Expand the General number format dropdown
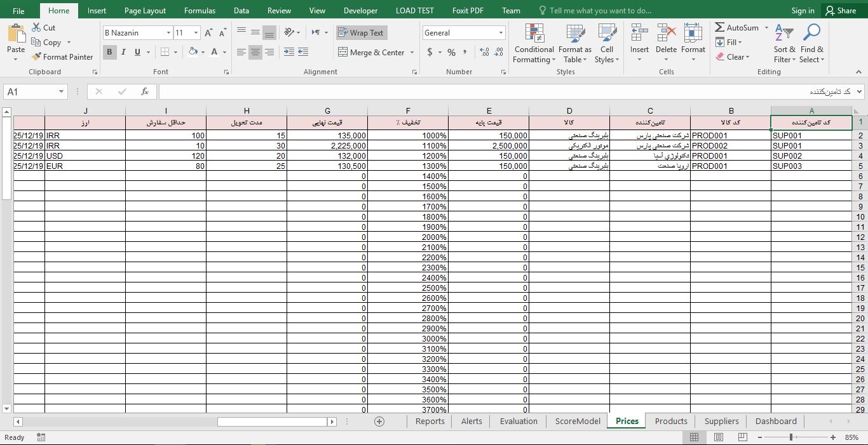 coord(501,32)
